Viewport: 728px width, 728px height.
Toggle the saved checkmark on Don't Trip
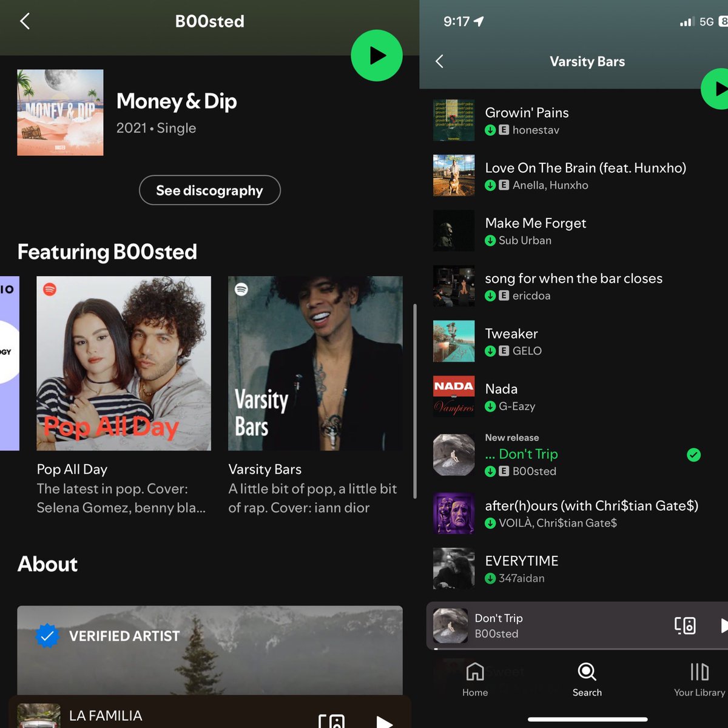(x=693, y=454)
